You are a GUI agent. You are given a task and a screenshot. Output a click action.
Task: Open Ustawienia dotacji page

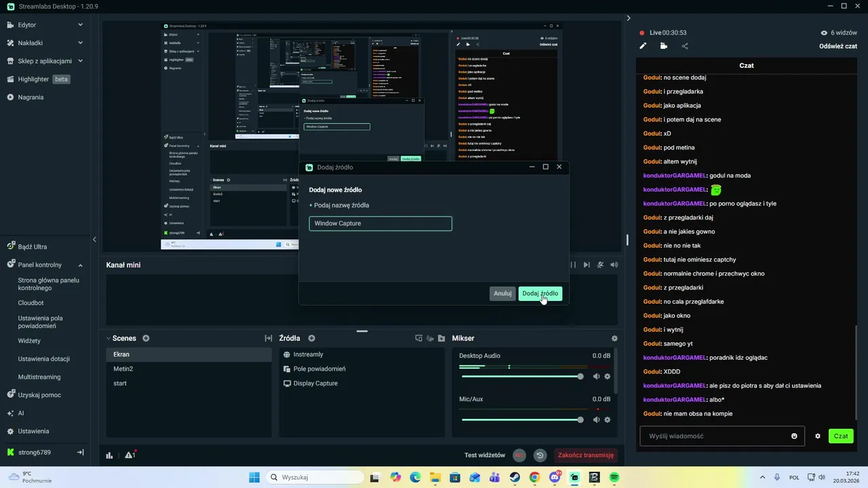44,359
